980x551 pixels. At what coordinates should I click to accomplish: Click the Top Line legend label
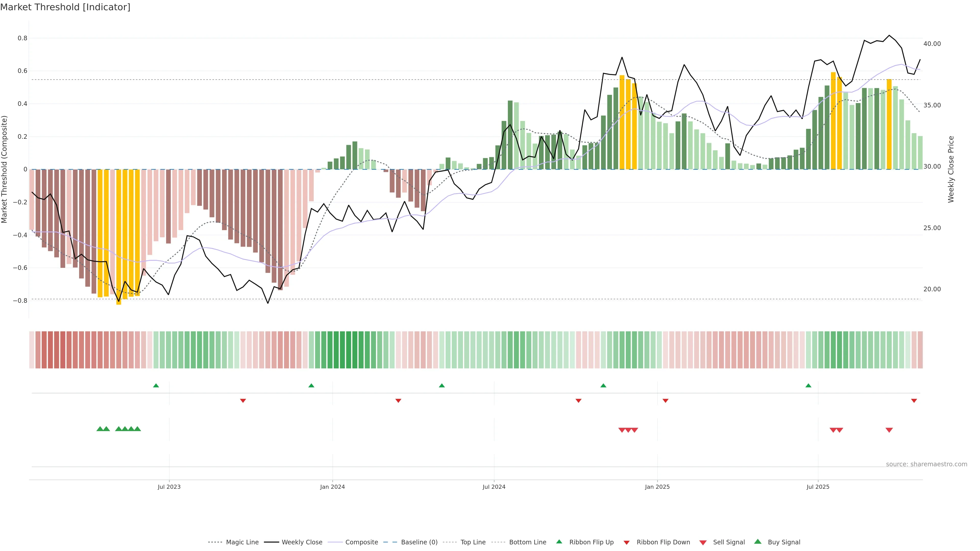473,542
